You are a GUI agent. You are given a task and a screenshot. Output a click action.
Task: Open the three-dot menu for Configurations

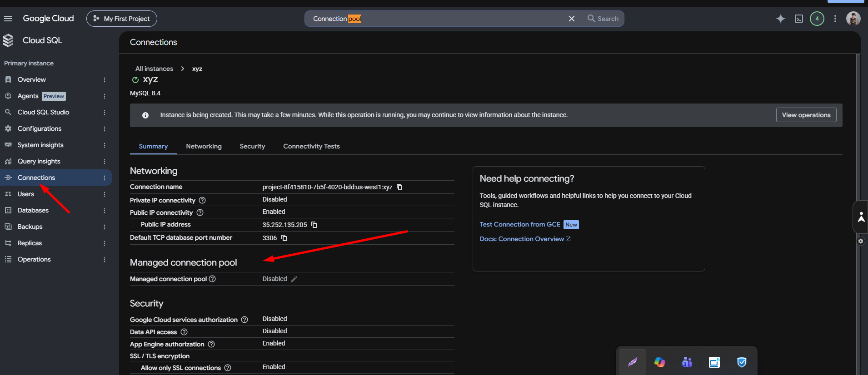(x=105, y=129)
